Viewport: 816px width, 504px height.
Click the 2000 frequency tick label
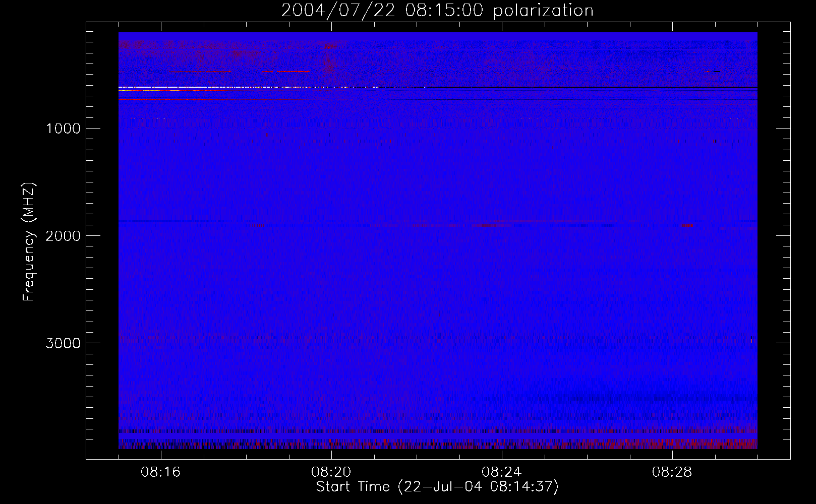coord(63,236)
